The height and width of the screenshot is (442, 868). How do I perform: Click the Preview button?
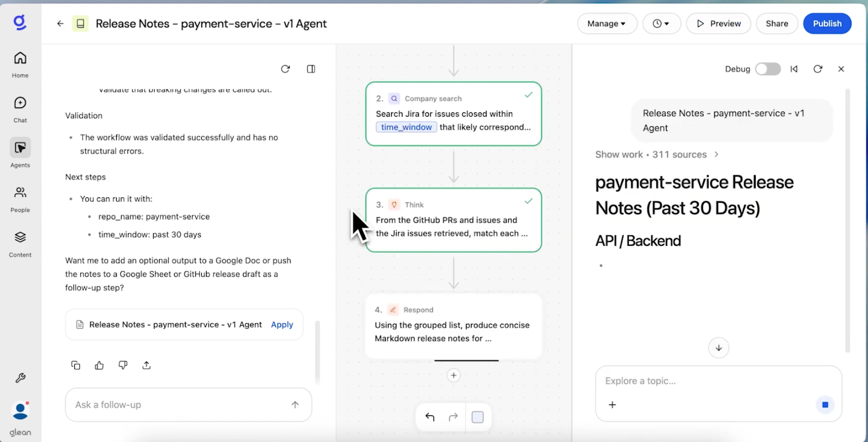click(x=718, y=24)
